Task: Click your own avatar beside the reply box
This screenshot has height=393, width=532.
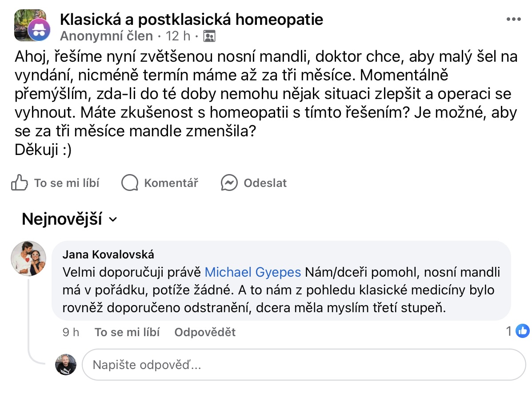Action: (x=66, y=365)
